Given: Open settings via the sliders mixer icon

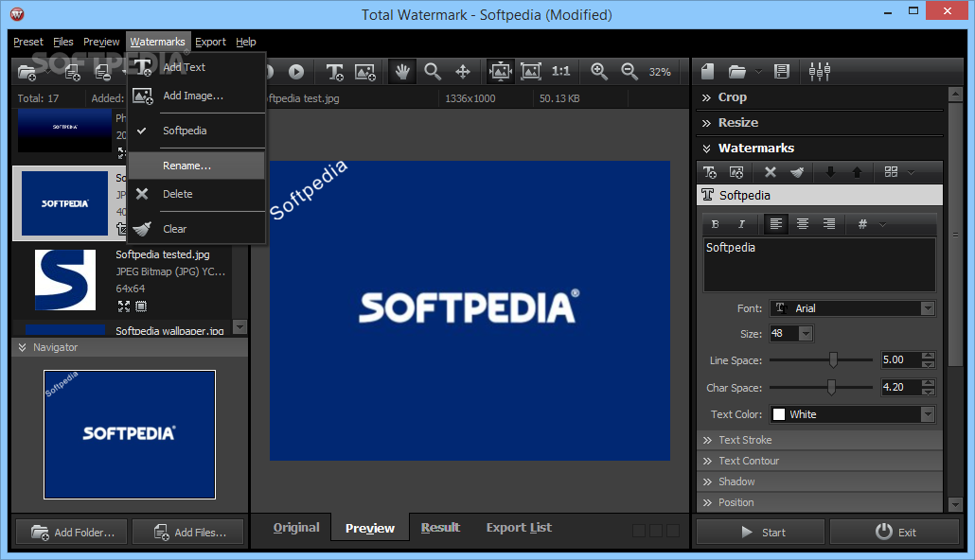Looking at the screenshot, I should (820, 72).
